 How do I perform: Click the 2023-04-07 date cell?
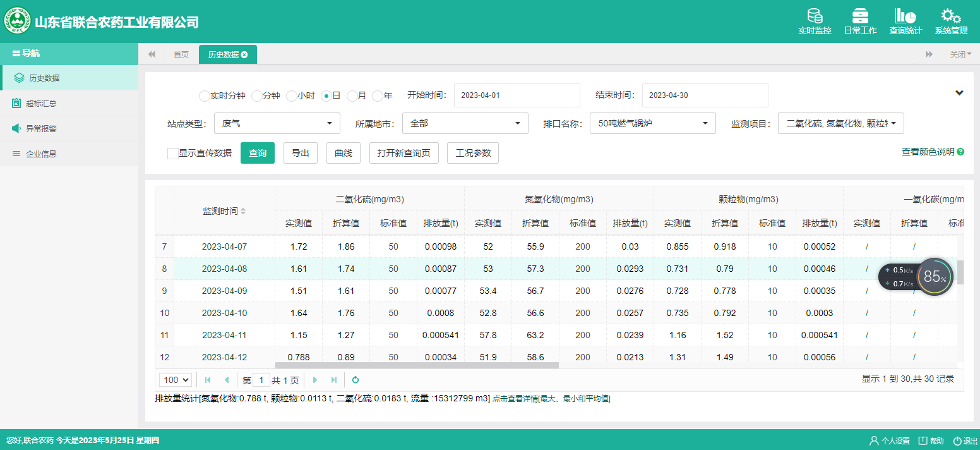click(224, 246)
